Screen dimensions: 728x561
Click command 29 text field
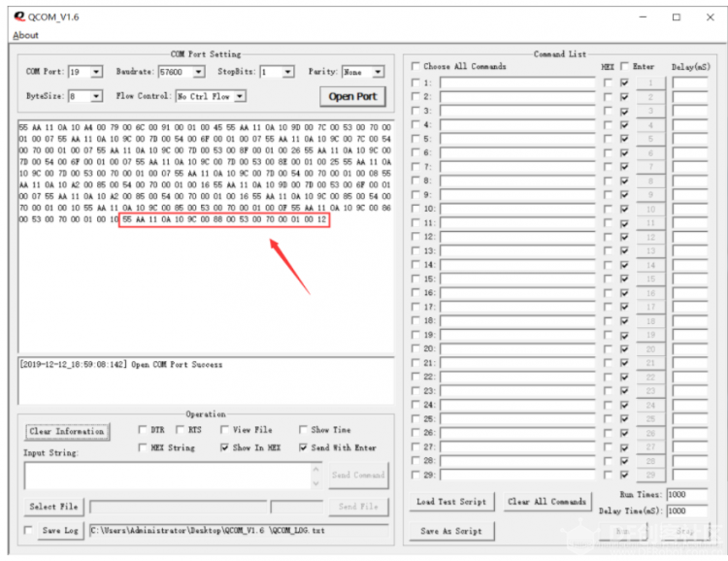tap(517, 475)
